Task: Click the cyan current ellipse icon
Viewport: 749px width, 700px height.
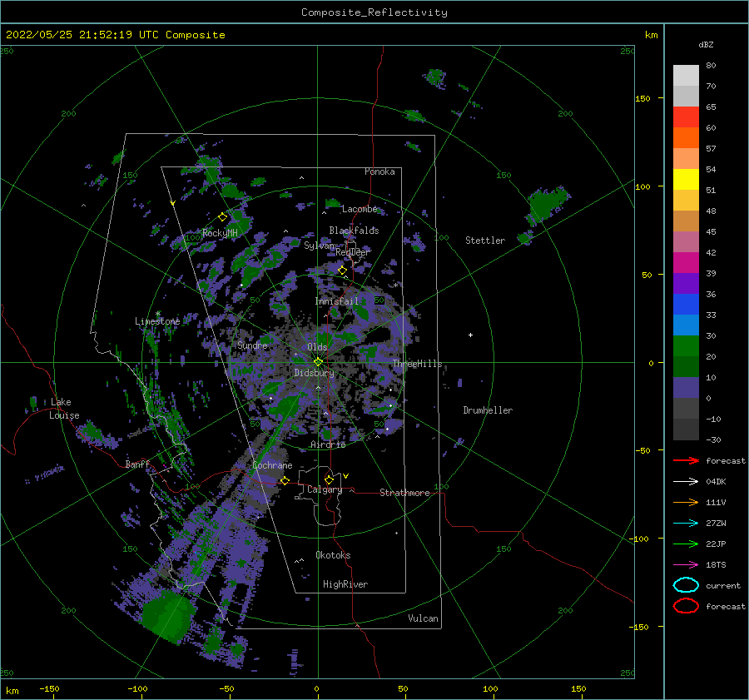Action: coord(686,585)
